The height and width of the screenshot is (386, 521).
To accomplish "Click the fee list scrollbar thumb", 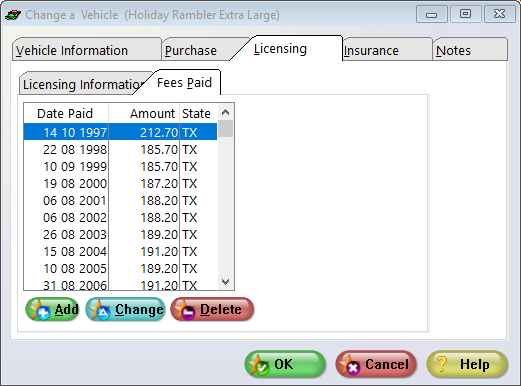I will pyautogui.click(x=226, y=128).
